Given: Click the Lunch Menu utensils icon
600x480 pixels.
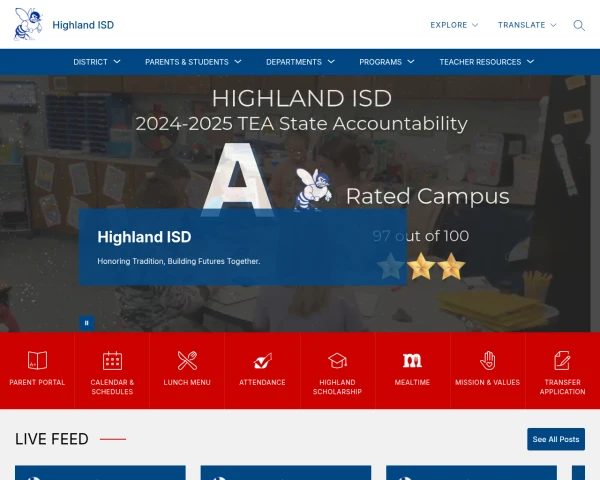Looking at the screenshot, I should pos(187,361).
